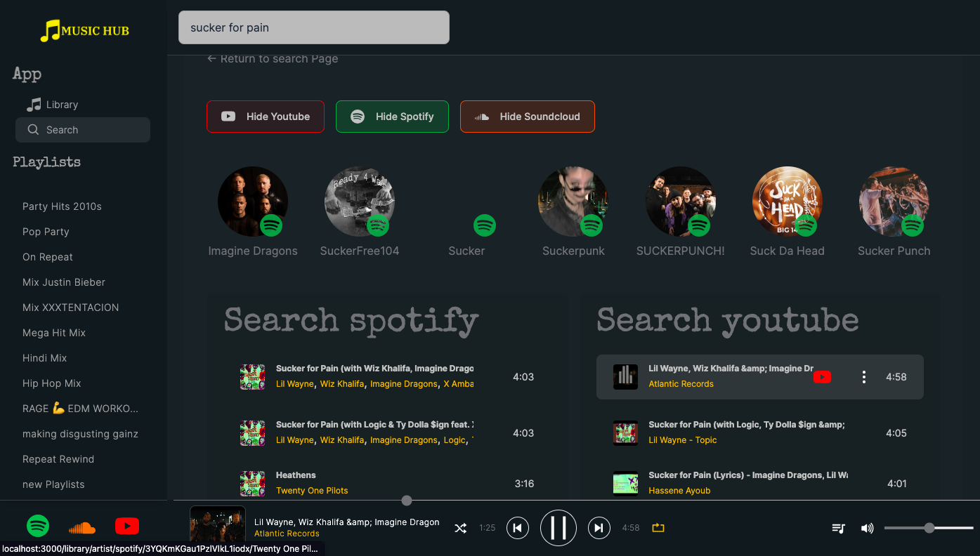Open Suckerpunk artist thumbnail
Viewport: 980px width, 556px height.
pyautogui.click(x=573, y=201)
